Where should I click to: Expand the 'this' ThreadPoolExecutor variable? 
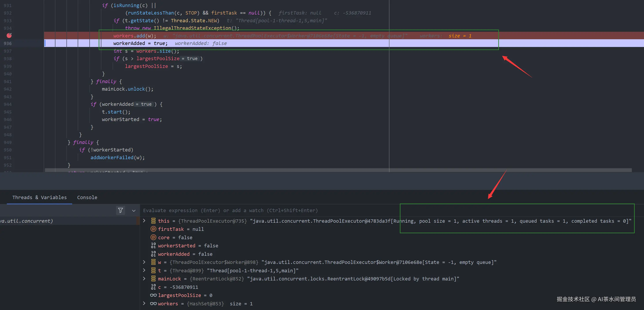point(144,221)
